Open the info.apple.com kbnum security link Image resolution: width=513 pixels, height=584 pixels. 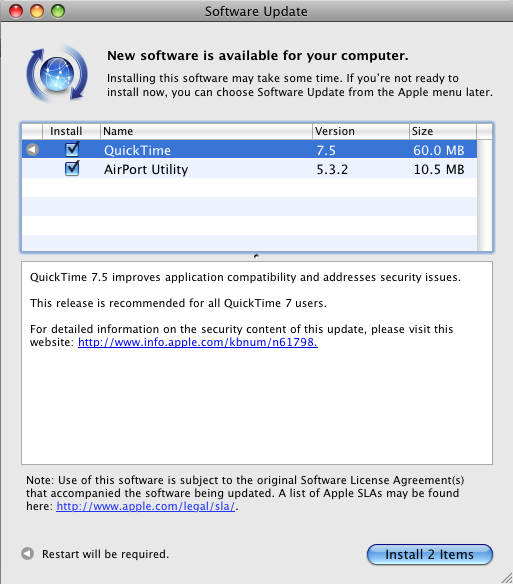click(198, 342)
